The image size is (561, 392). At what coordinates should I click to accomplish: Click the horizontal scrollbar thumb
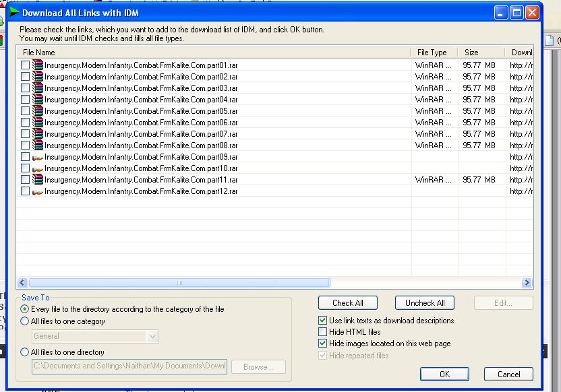pos(179,283)
